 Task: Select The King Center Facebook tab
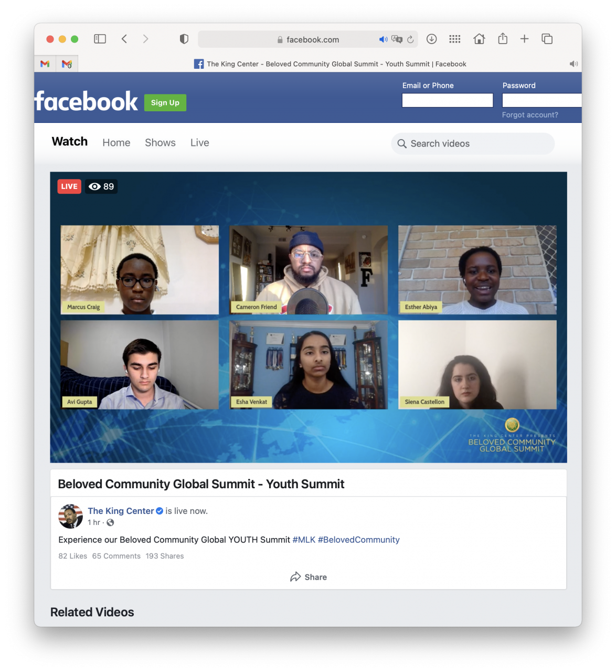pos(330,64)
